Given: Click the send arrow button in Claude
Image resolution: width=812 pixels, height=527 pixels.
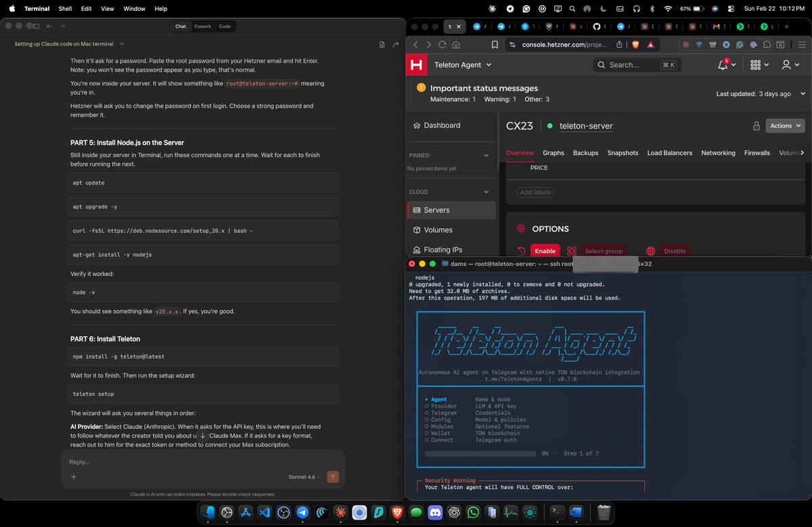Looking at the screenshot, I should [x=332, y=477].
